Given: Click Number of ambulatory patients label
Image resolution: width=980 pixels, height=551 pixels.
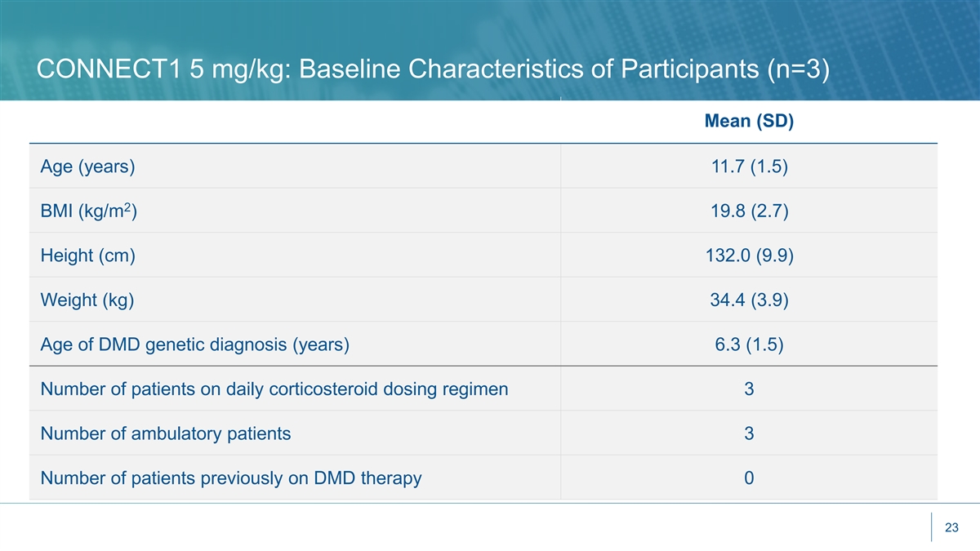Looking at the screenshot, I should pyautogui.click(x=165, y=433).
